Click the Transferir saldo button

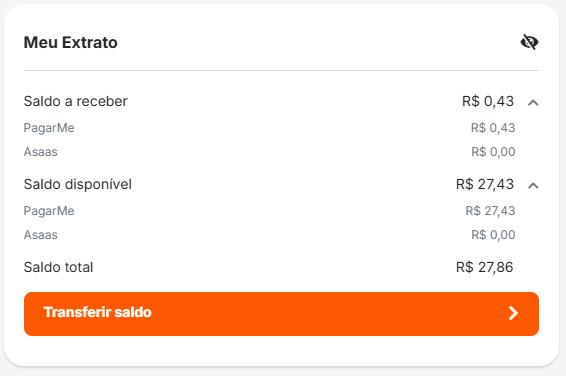click(281, 314)
